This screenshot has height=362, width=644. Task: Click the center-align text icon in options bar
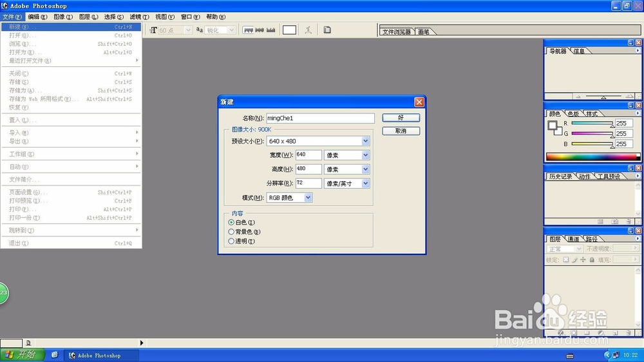(x=260, y=30)
